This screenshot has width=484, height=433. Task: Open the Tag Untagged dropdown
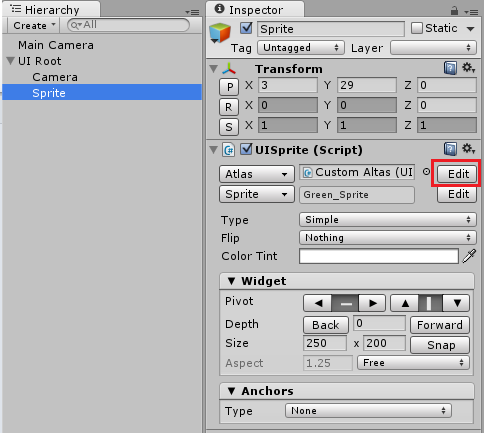tap(300, 48)
